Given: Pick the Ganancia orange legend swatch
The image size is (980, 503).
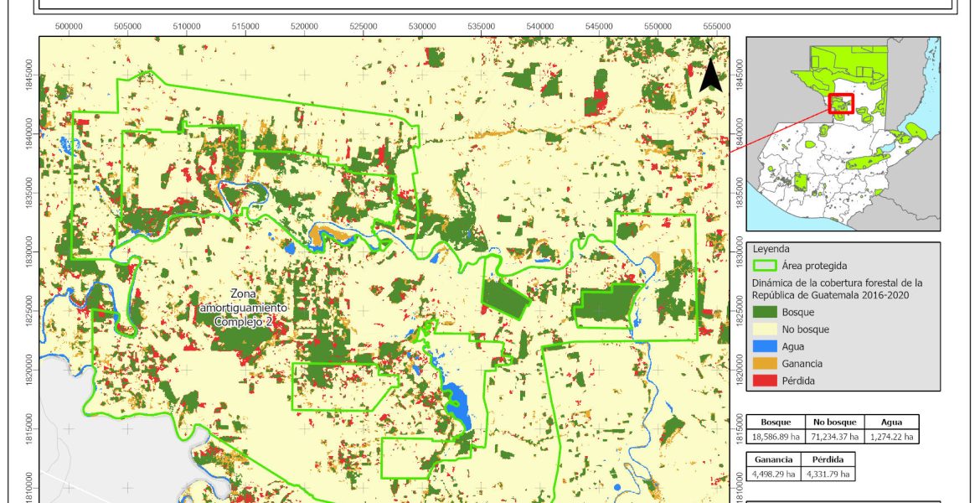Looking at the screenshot, I should click(766, 364).
